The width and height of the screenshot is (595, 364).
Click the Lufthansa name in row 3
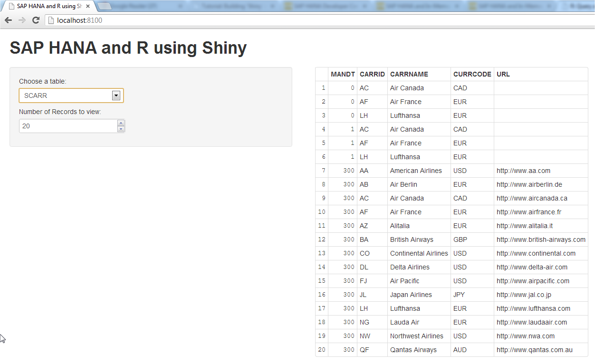(x=405, y=115)
